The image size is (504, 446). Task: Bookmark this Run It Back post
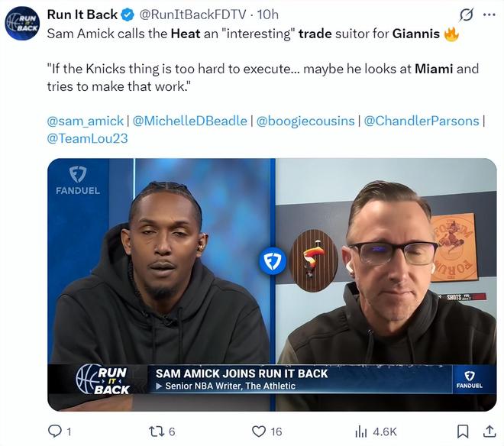463,431
